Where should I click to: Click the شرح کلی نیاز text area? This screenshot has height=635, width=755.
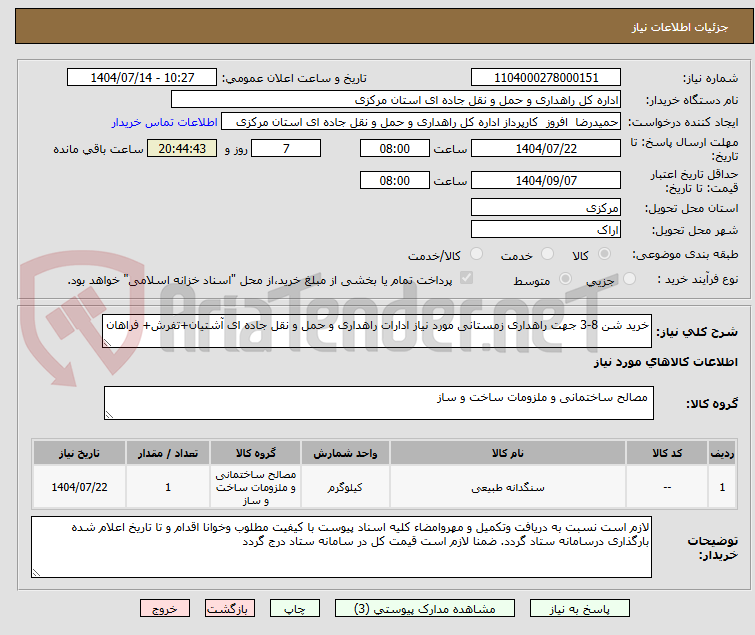point(377,331)
